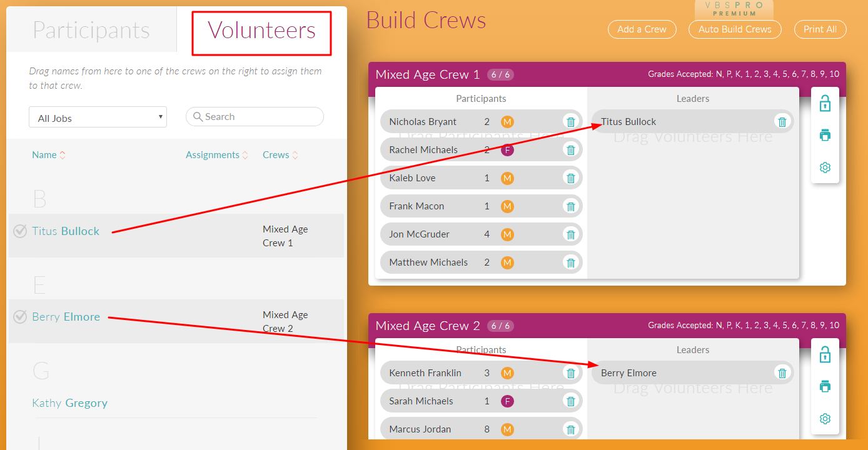The width and height of the screenshot is (868, 450).
Task: Click the male gender badge for Jon McGruder
Action: [x=507, y=234]
